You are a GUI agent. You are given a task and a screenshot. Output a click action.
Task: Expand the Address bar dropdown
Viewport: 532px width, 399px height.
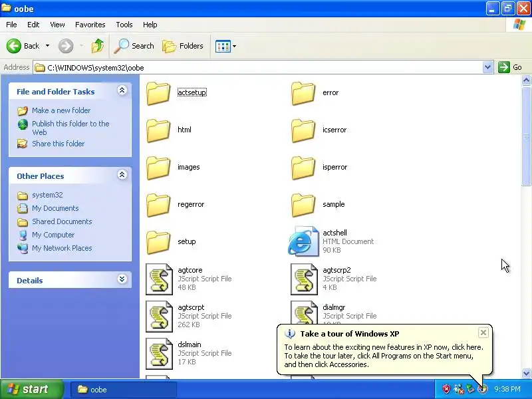pos(487,68)
